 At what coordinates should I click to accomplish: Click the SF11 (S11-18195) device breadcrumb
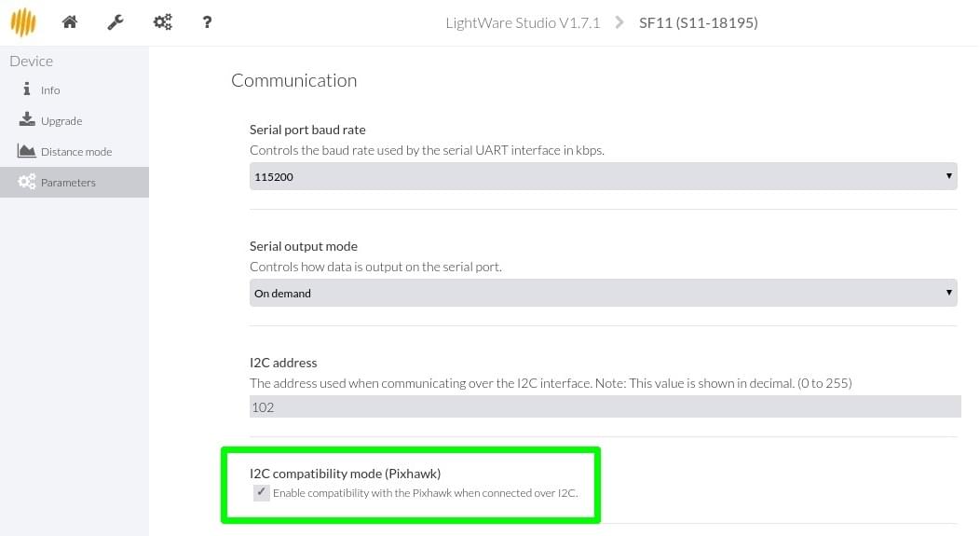coord(698,22)
